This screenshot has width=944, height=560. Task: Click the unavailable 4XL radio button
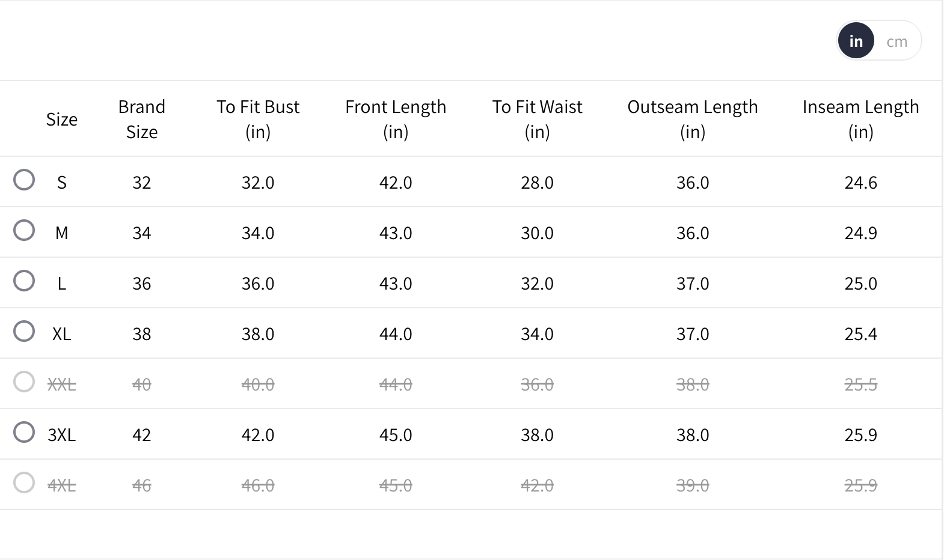(x=24, y=482)
